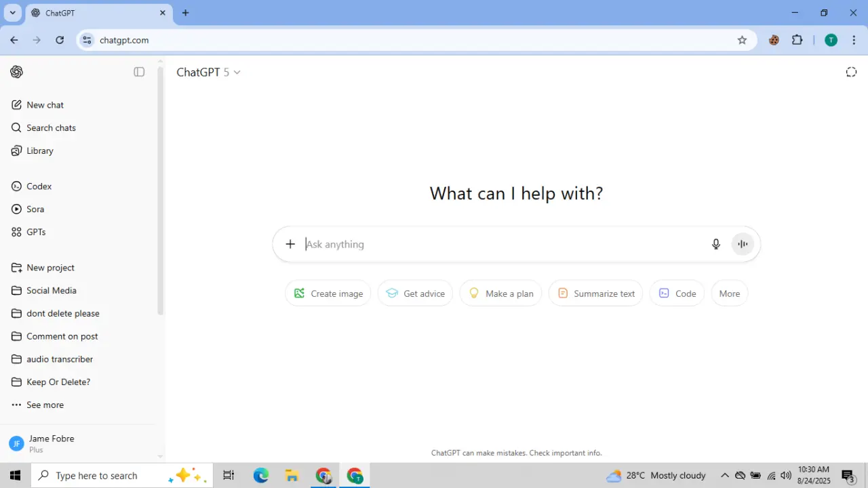Viewport: 868px width, 488px height.
Task: Start voice mode with the waveform icon
Action: click(x=743, y=244)
